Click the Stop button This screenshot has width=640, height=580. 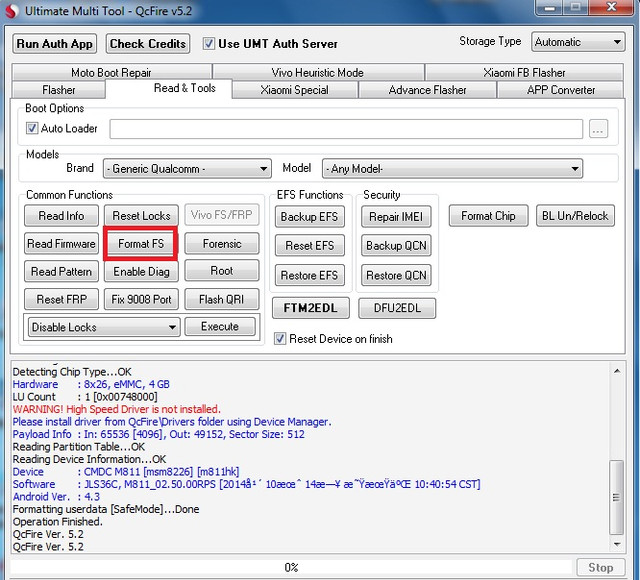[x=600, y=567]
